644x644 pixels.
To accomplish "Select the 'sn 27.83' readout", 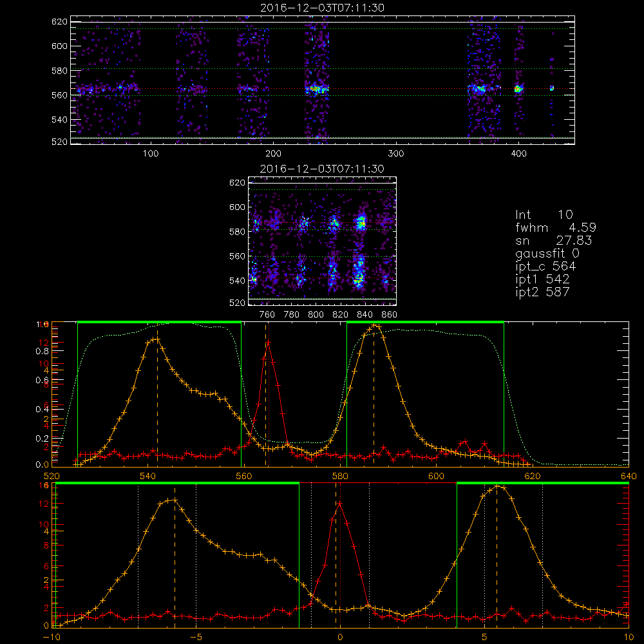I will pos(554,240).
